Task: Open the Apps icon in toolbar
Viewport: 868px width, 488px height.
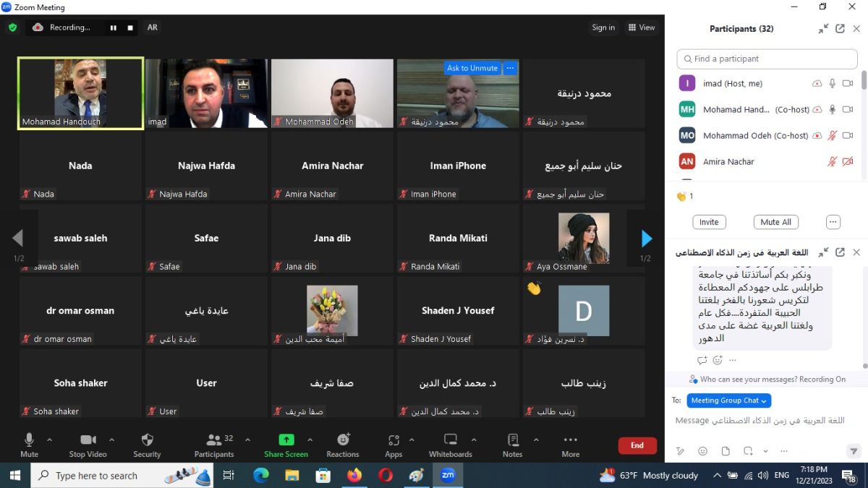Action: 393,445
